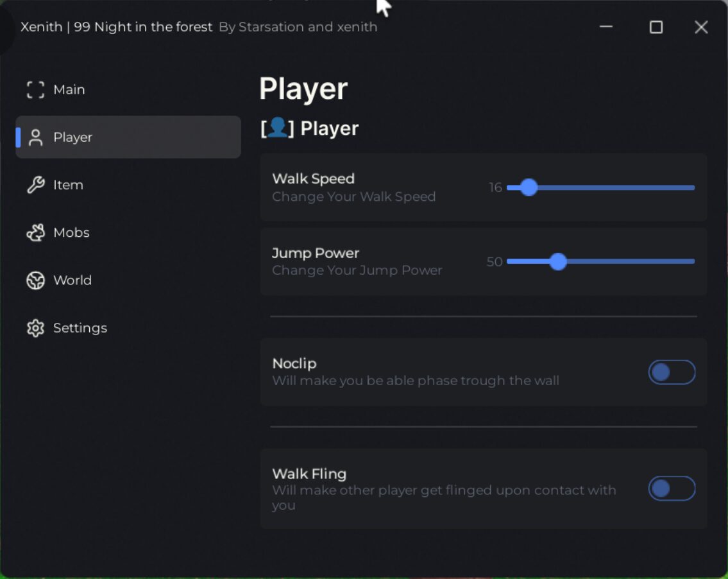The height and width of the screenshot is (579, 728).
Task: Maximize the Xenith window
Action: pyautogui.click(x=656, y=27)
